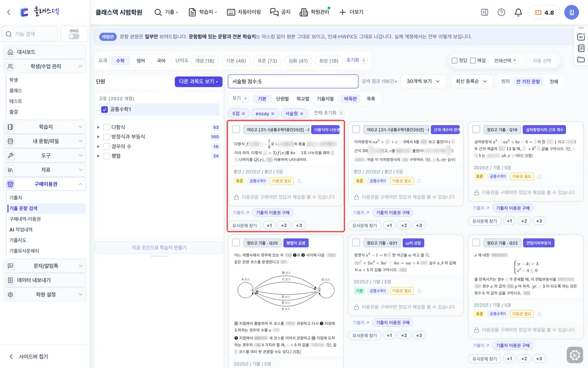
Task: Remove the essay filter chip
Action: coord(273,114)
